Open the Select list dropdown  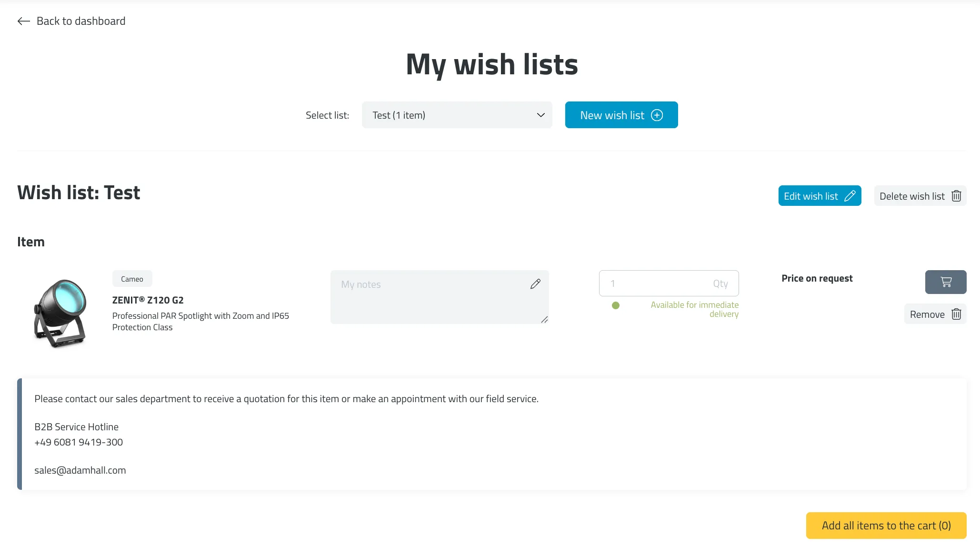tap(456, 115)
